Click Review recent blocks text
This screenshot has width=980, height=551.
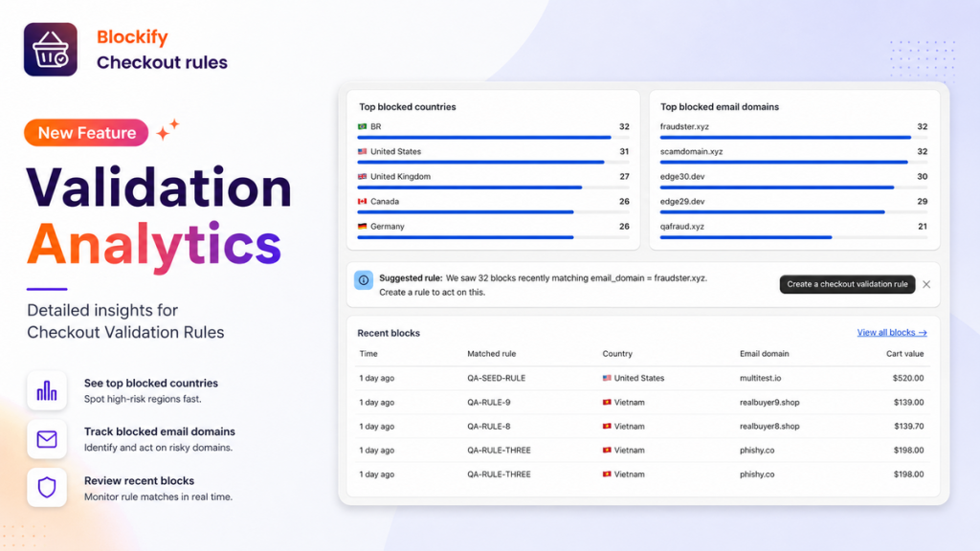(x=140, y=480)
